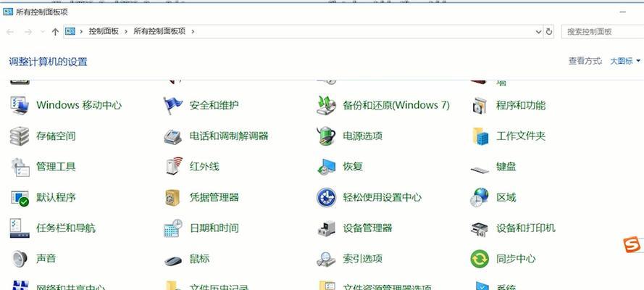Go back with the back arrow
This screenshot has height=290, width=644.
click(x=10, y=32)
